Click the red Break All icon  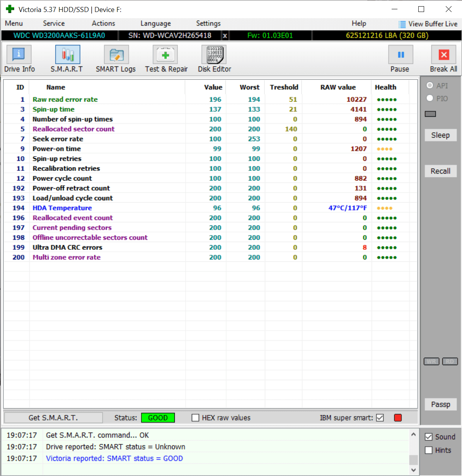[444, 55]
